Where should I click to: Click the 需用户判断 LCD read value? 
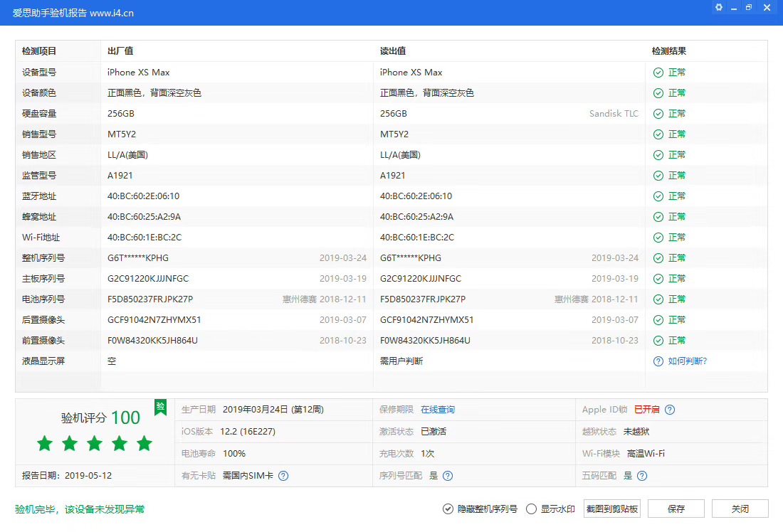pos(401,361)
